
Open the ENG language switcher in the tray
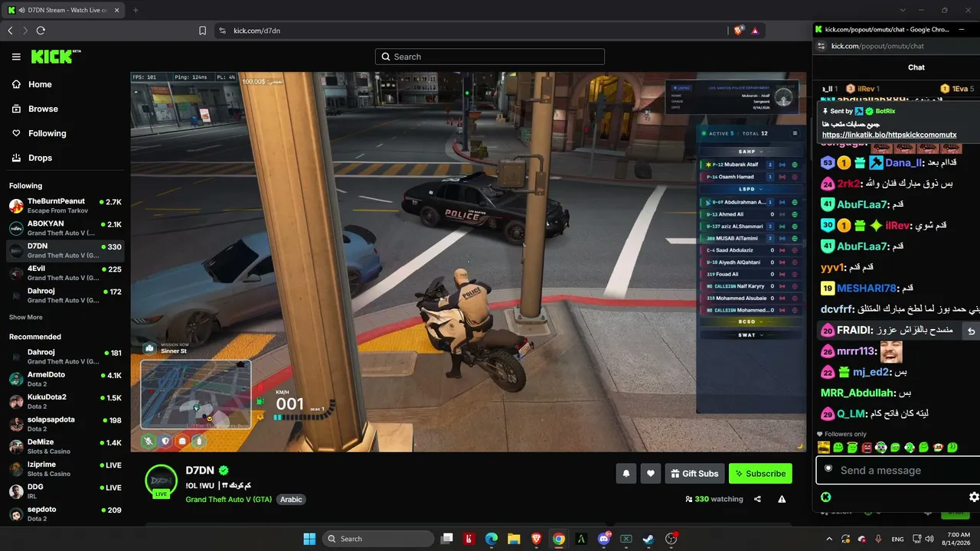click(x=898, y=539)
